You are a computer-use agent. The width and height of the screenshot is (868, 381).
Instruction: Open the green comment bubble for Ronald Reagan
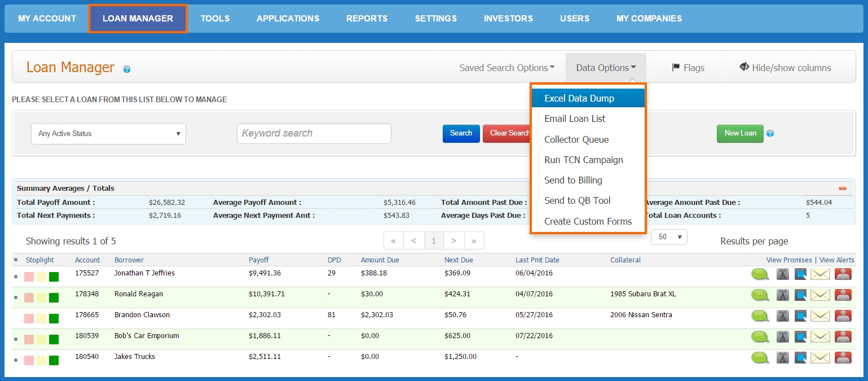(x=760, y=295)
